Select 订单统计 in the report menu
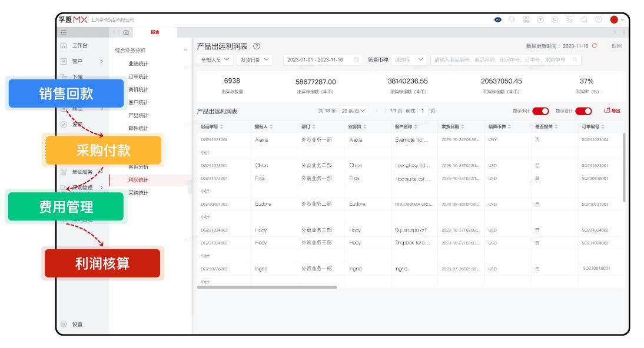The height and width of the screenshot is (348, 644). click(138, 76)
